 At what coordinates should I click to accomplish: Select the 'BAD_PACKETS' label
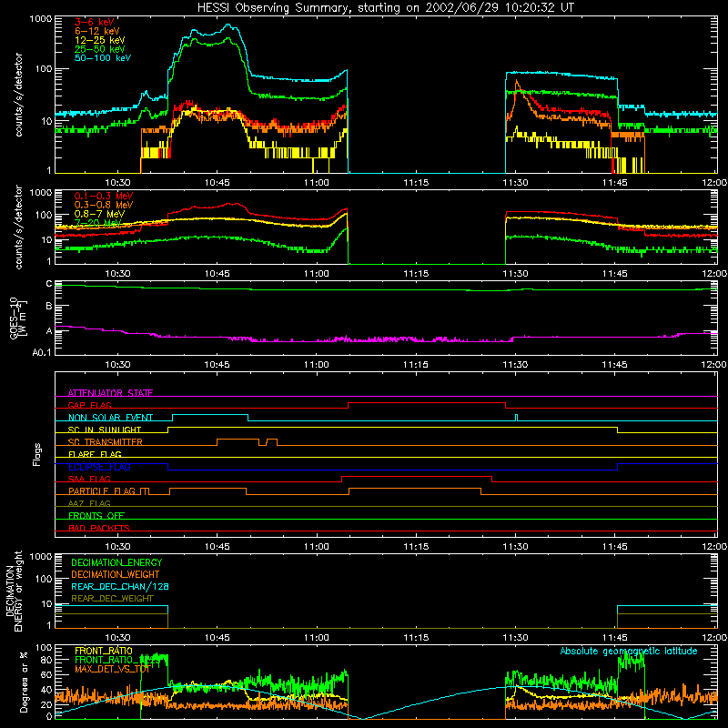pyautogui.click(x=99, y=528)
